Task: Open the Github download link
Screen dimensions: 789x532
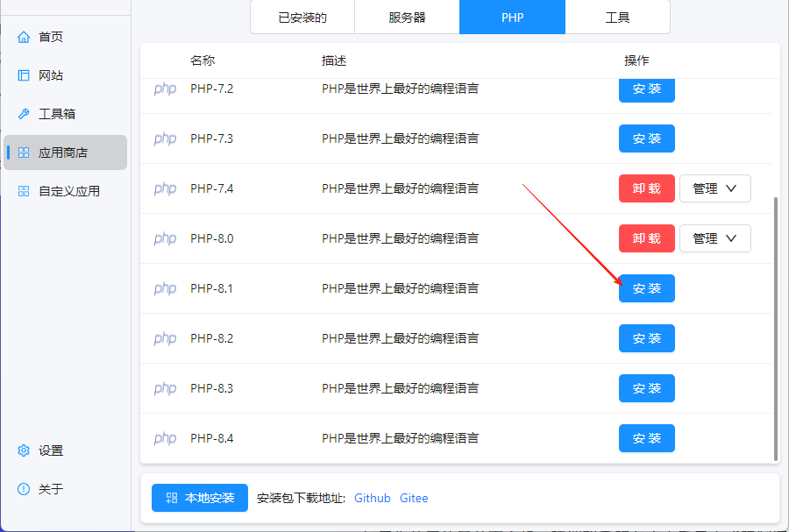Action: coord(373,498)
